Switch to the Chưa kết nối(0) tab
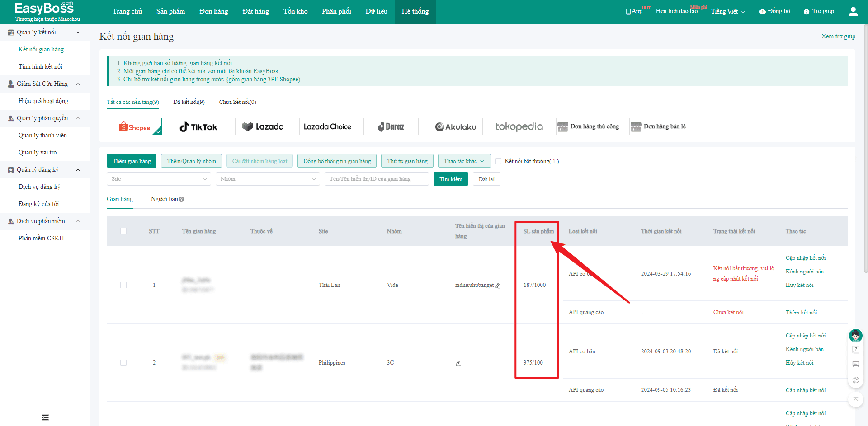 click(x=238, y=102)
